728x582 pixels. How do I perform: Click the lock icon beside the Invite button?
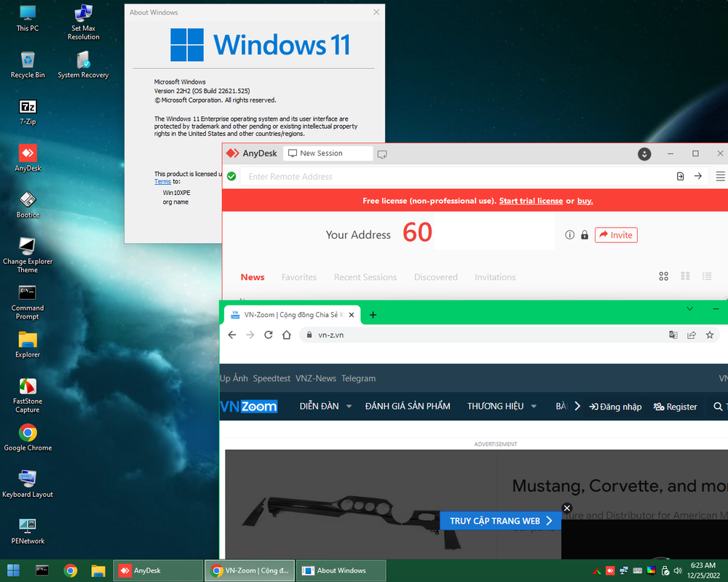click(585, 235)
